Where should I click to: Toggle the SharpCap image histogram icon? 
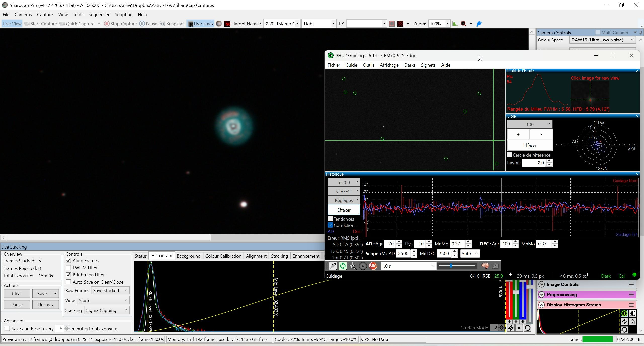coord(455,24)
